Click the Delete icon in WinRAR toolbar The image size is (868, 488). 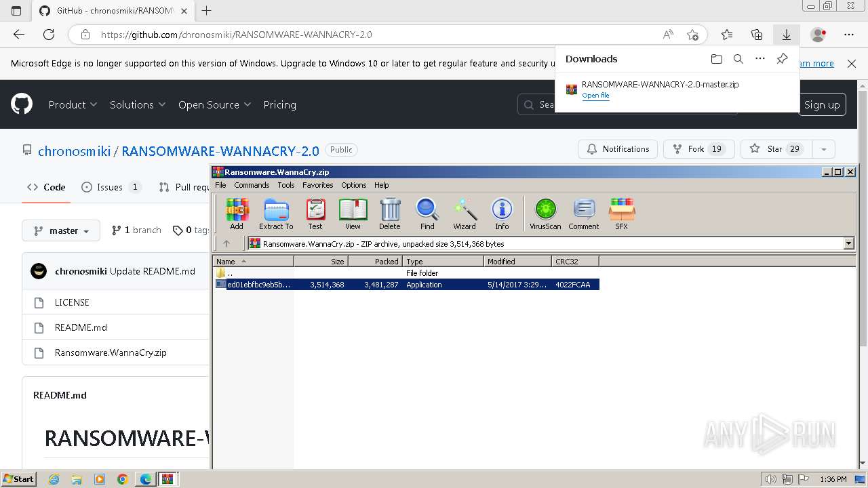pos(390,213)
